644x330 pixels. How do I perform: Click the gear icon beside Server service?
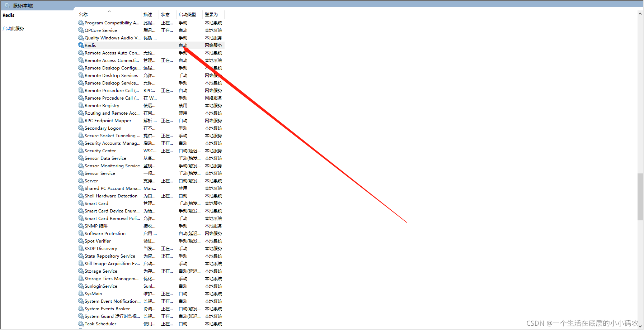click(x=81, y=181)
